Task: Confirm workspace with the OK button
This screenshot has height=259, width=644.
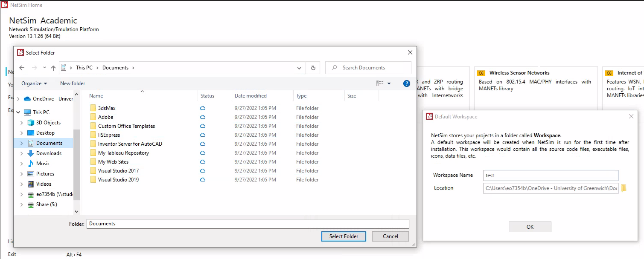Action: 530,227
